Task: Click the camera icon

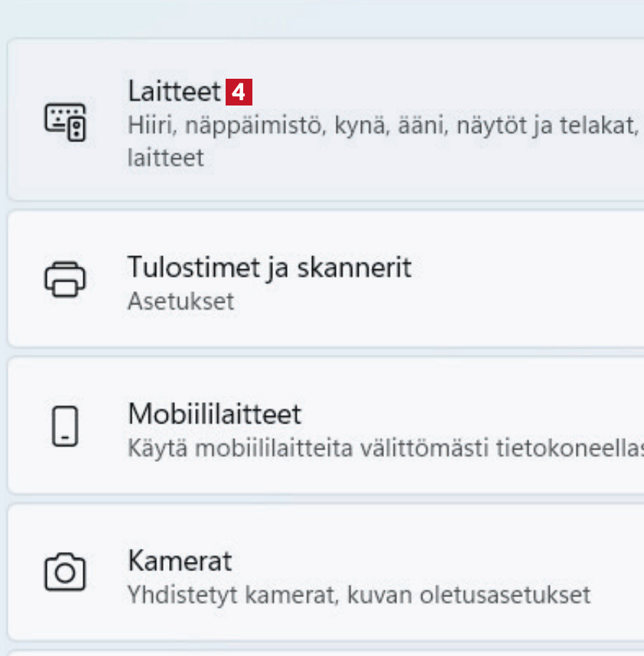Action: [65, 573]
